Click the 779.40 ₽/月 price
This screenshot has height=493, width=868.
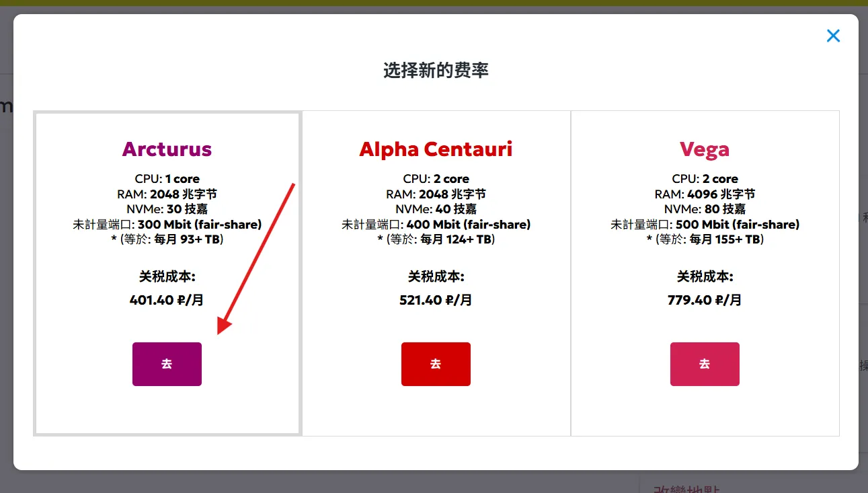click(x=705, y=300)
